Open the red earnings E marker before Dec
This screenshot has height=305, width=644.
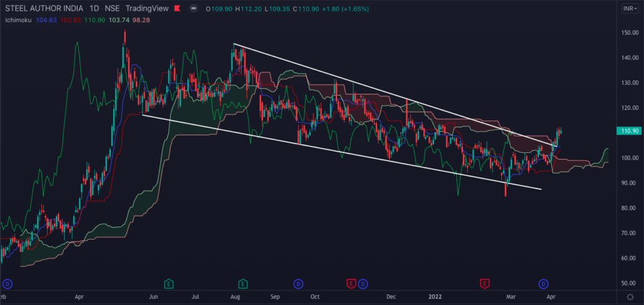(351, 283)
